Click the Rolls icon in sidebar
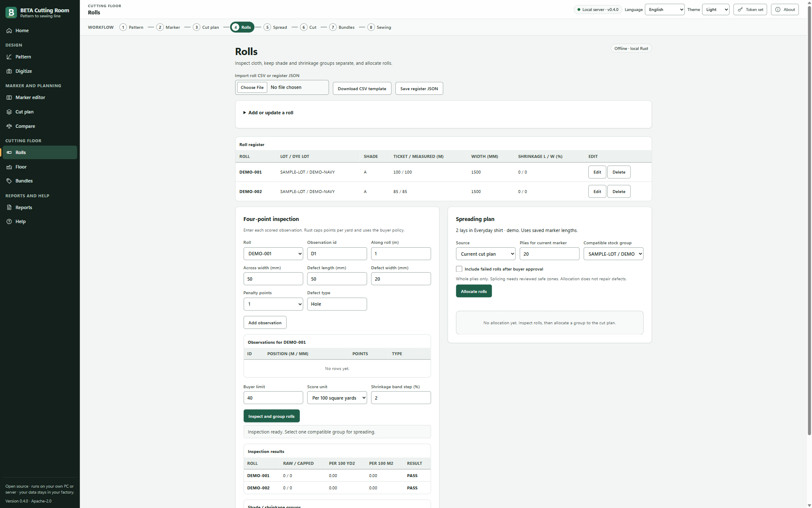Screen dimensions: 812x508 pos(9,152)
